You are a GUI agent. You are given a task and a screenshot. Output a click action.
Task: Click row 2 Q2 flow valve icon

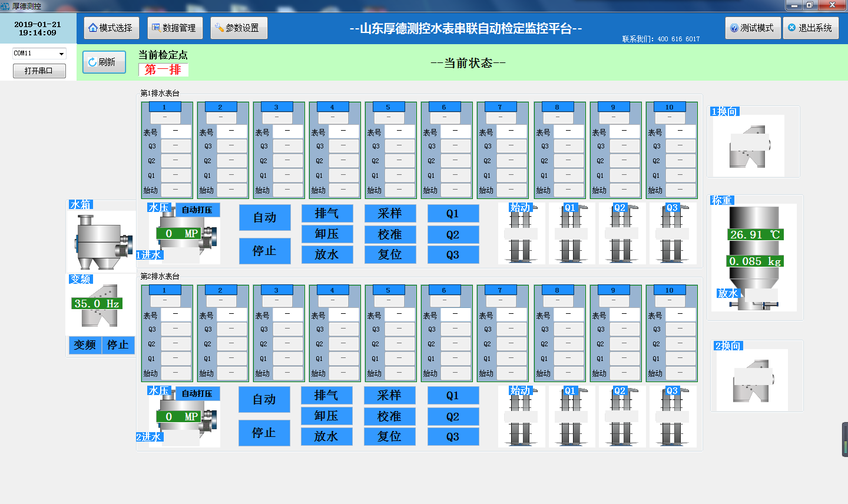coord(621,418)
